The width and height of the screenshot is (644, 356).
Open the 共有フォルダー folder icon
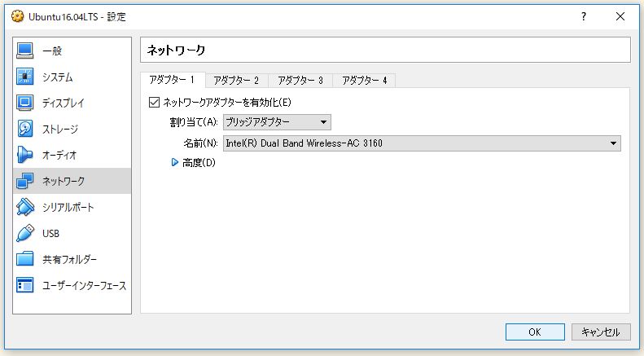[24, 259]
